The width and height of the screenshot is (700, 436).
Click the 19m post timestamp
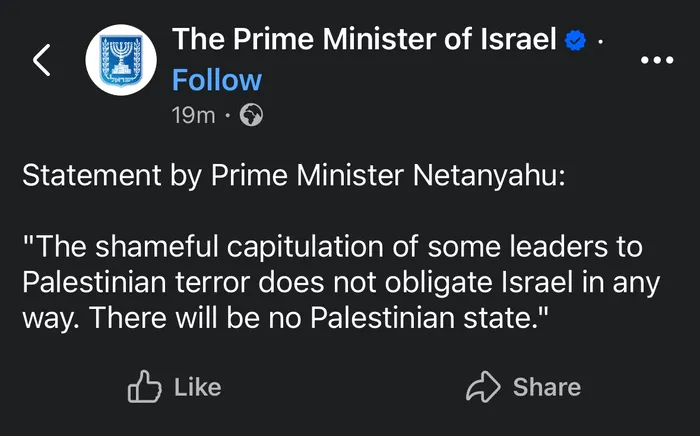193,116
